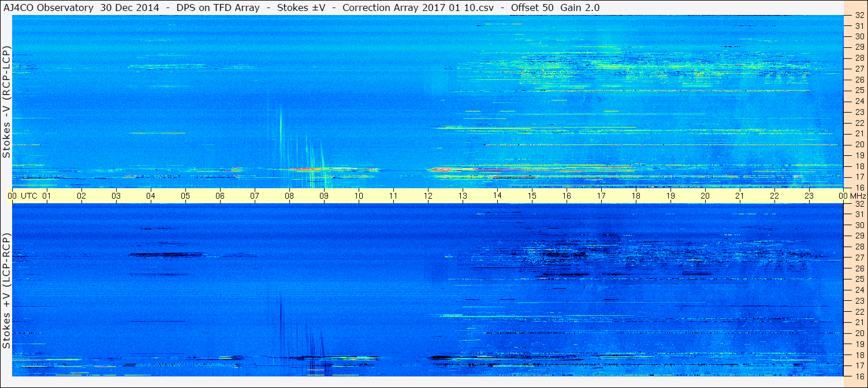Select the 14 hour tick on the time axis

tap(497, 195)
